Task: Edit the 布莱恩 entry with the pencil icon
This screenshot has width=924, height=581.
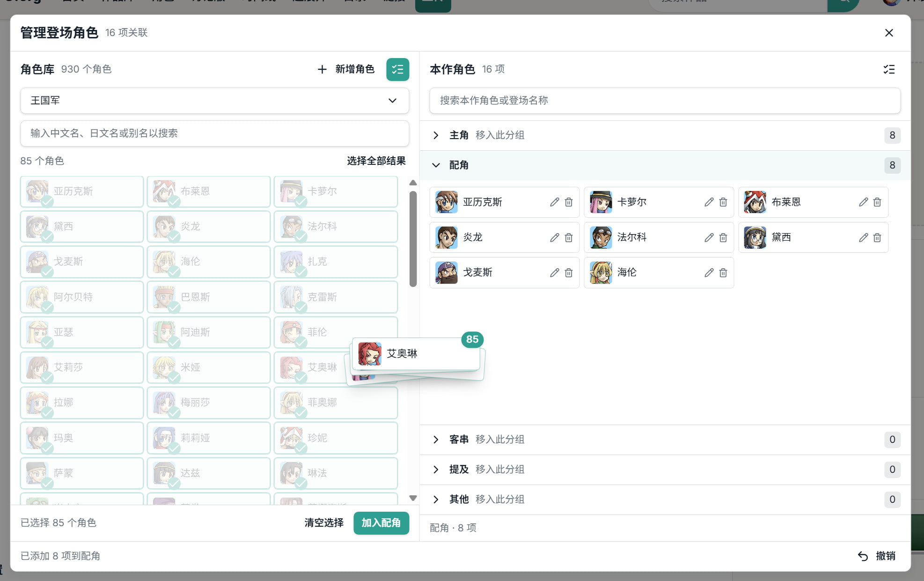Action: (x=863, y=202)
